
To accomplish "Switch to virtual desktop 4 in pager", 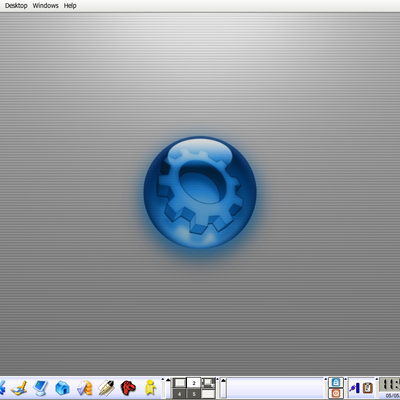I will (x=179, y=394).
